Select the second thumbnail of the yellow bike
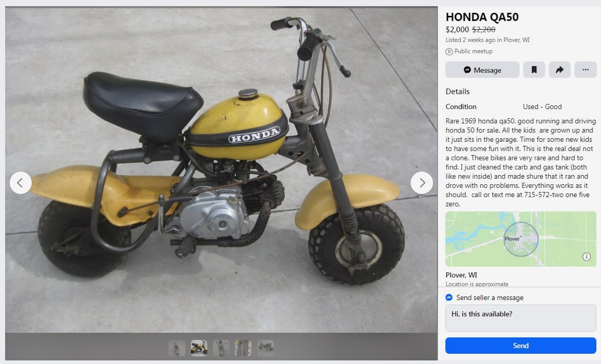The image size is (601, 364). [199, 348]
